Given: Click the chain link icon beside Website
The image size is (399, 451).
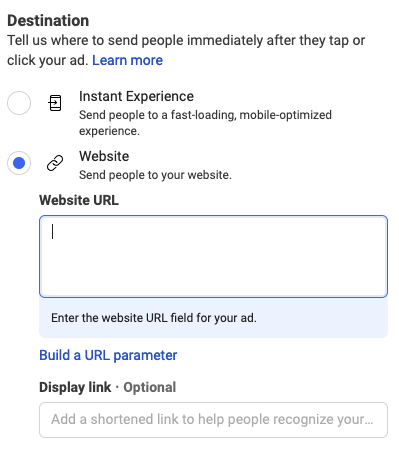Looking at the screenshot, I should coord(55,163).
